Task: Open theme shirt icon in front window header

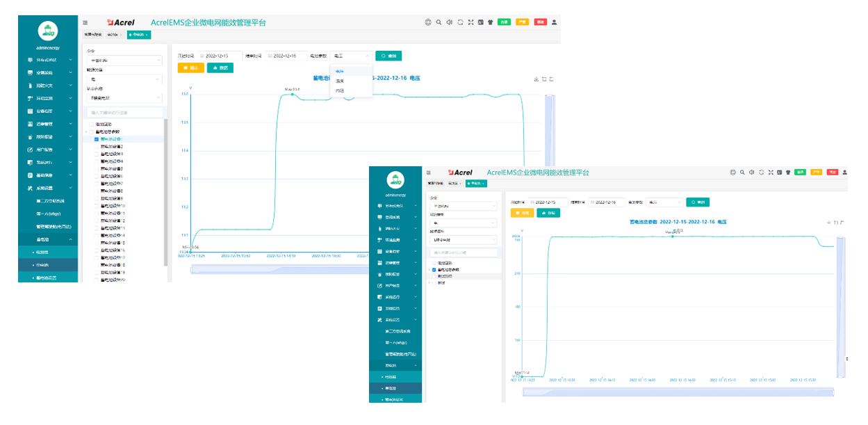Action: coord(788,173)
